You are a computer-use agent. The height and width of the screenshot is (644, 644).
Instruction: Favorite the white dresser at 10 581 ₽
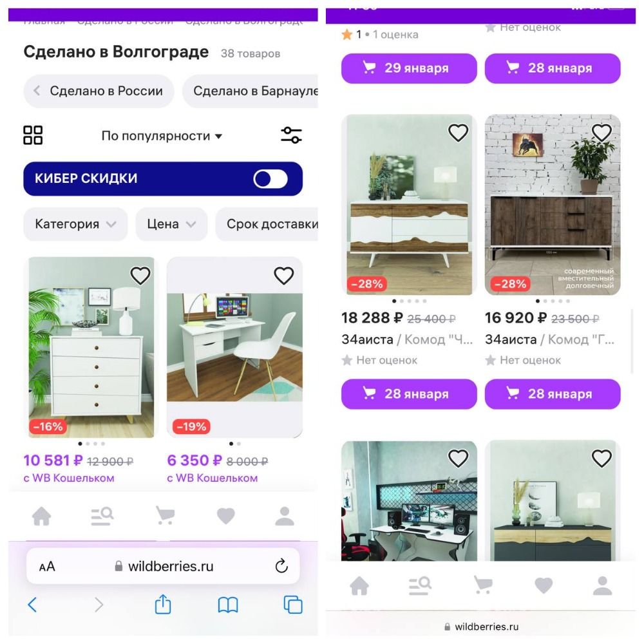click(x=140, y=275)
